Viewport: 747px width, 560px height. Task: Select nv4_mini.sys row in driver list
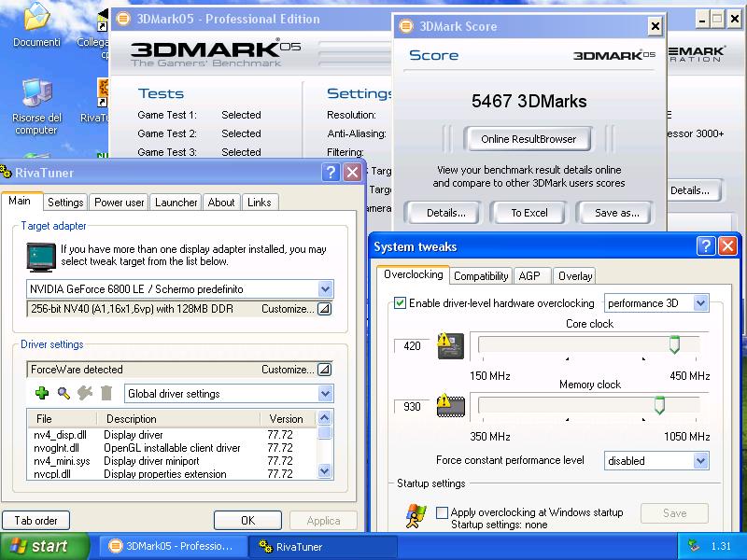tap(172, 461)
